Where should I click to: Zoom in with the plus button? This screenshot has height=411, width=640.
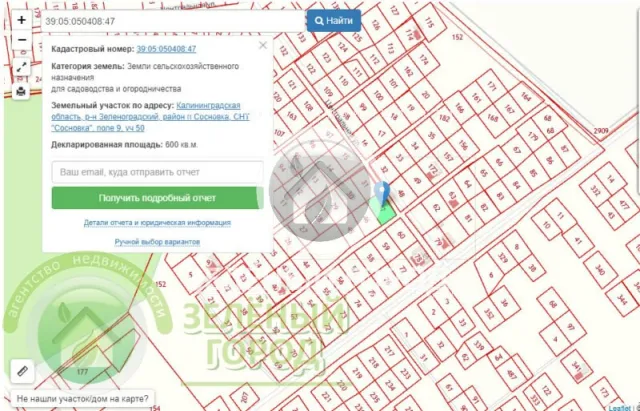(22, 20)
